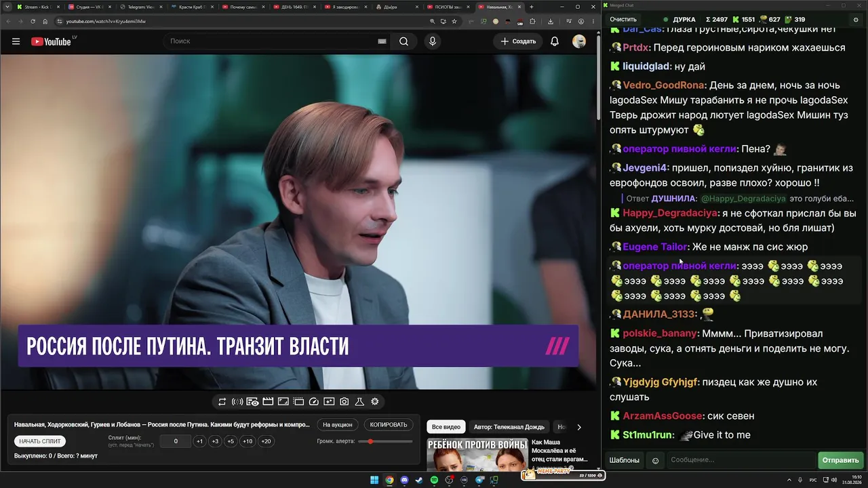868x488 pixels.
Task: Click the sound waves icon in video toolbar
Action: pyautogui.click(x=237, y=402)
